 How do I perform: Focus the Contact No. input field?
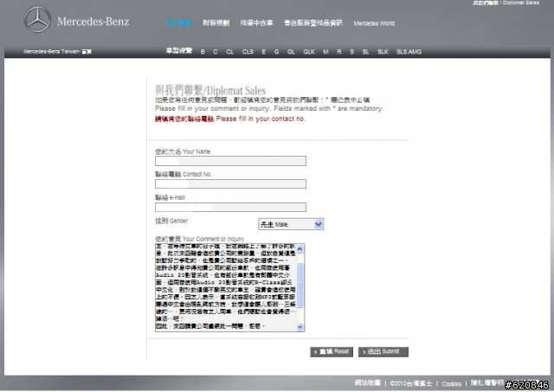click(x=231, y=184)
